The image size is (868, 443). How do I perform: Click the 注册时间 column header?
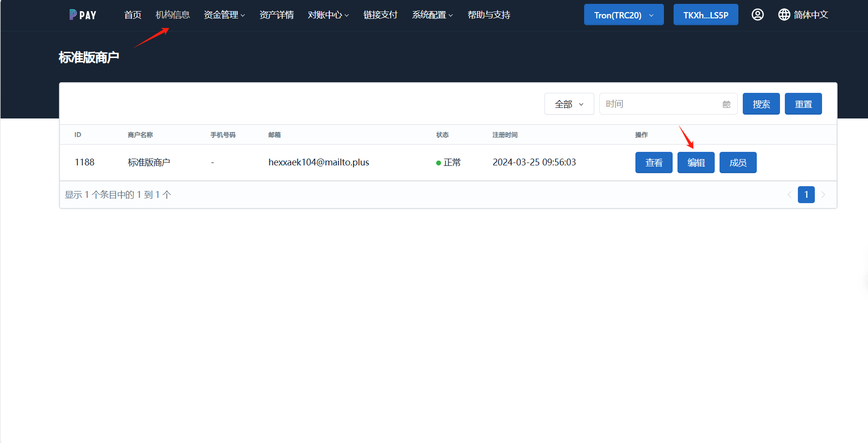click(505, 135)
